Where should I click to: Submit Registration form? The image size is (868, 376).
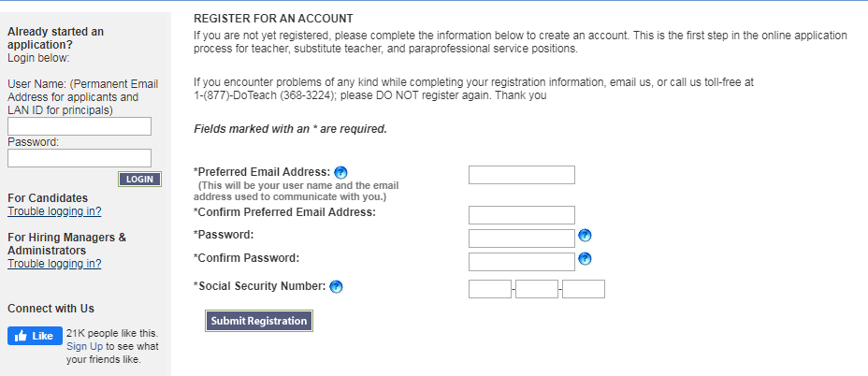pyautogui.click(x=259, y=321)
